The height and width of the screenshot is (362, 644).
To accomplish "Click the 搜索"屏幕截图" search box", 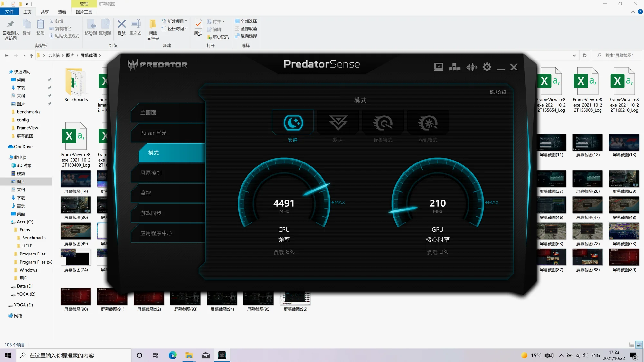I will 617,55.
